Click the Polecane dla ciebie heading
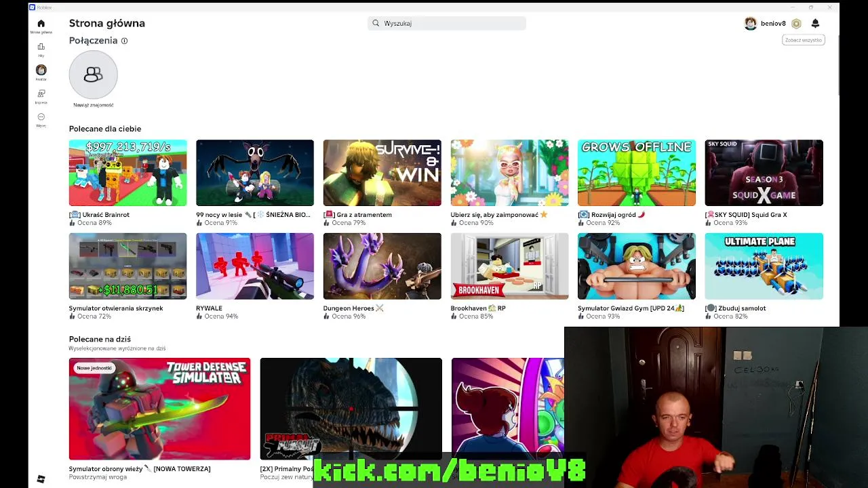 click(105, 129)
